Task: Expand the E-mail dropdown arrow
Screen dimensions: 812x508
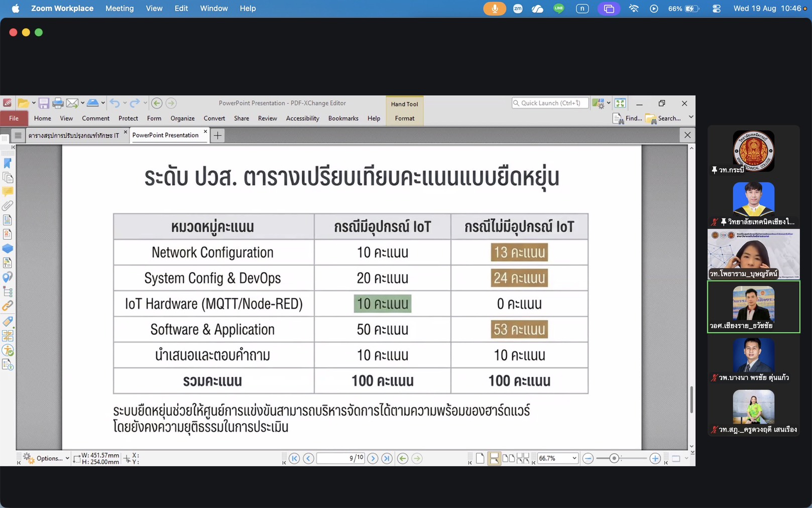Action: click(82, 103)
